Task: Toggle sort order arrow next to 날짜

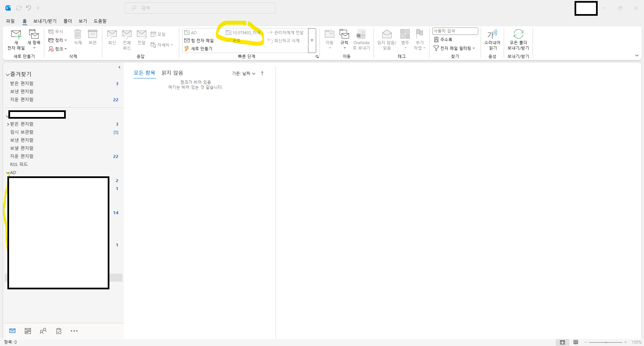Action: tap(262, 73)
